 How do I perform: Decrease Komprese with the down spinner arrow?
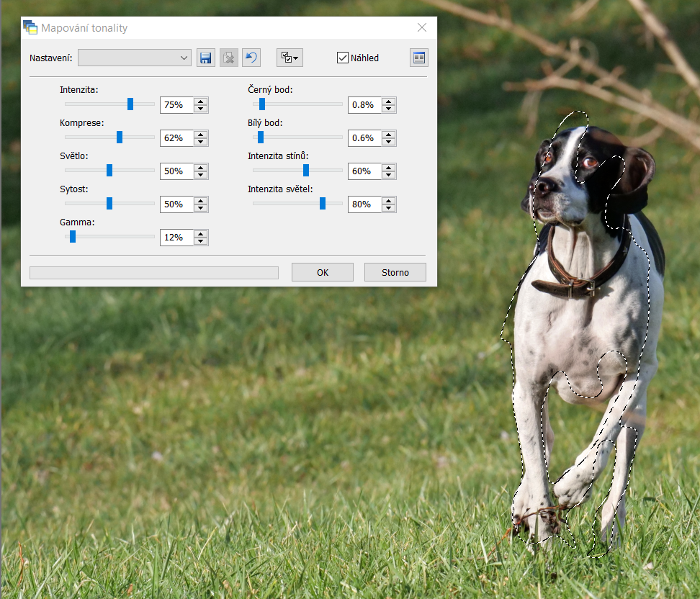click(201, 142)
